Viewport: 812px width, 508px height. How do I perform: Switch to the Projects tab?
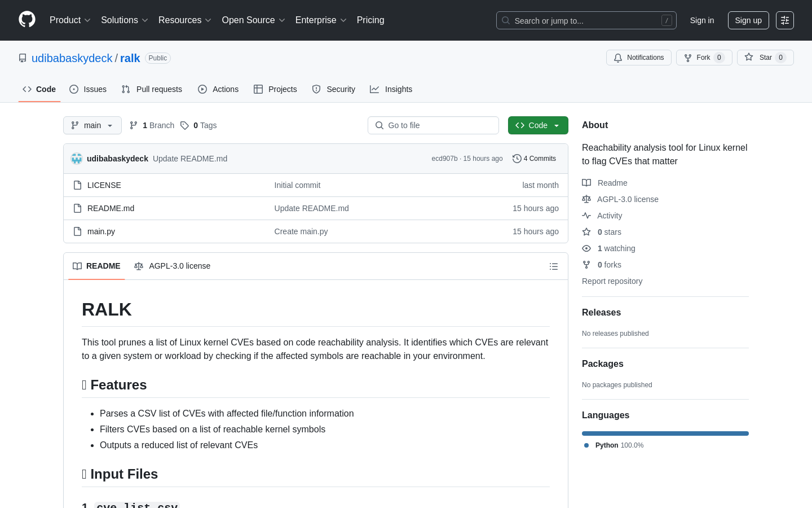pyautogui.click(x=275, y=89)
